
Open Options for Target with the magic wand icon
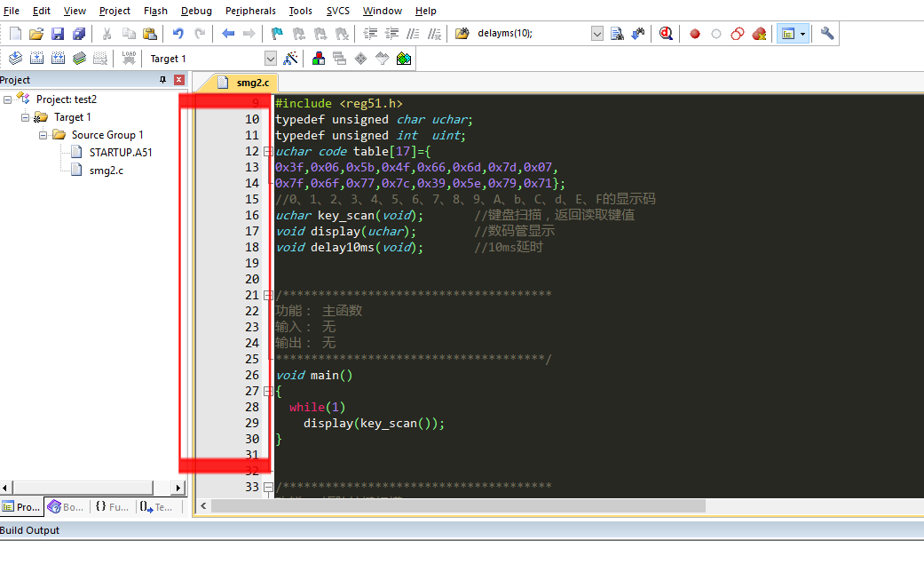coord(290,59)
